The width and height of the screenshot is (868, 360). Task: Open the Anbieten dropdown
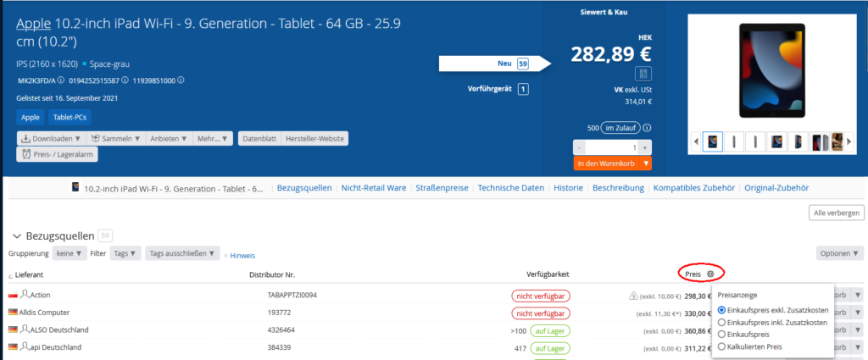[x=169, y=138]
